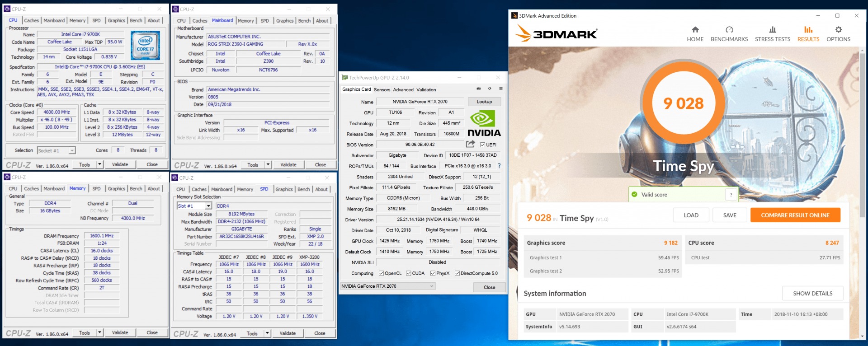Toggle the UEFI checkbox in GPU-Z
This screenshot has width=868, height=346.
482,145
